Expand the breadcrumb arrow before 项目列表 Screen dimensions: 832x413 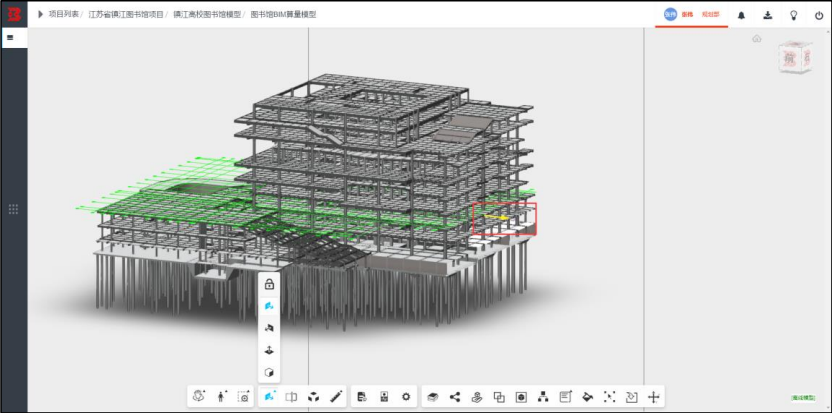point(40,14)
